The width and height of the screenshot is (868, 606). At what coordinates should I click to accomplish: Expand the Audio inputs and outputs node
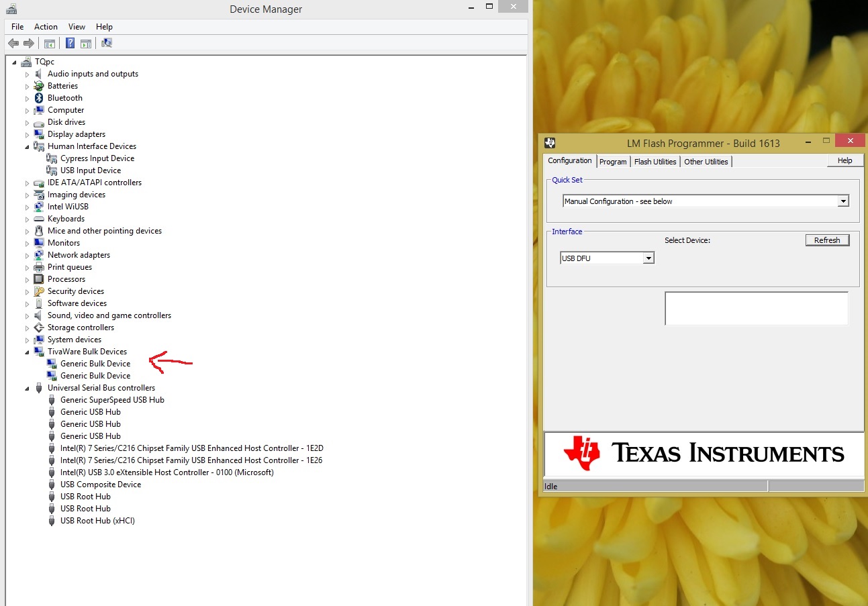[28, 74]
